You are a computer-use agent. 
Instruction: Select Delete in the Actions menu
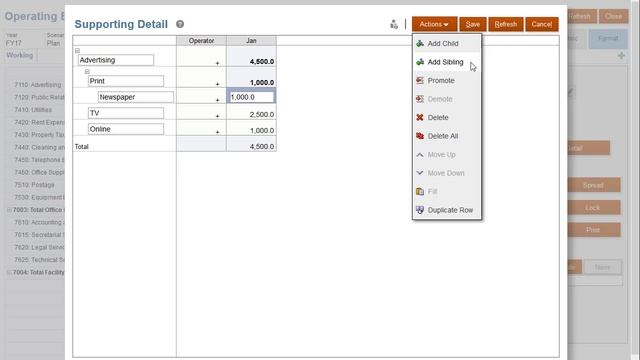tap(447, 118)
